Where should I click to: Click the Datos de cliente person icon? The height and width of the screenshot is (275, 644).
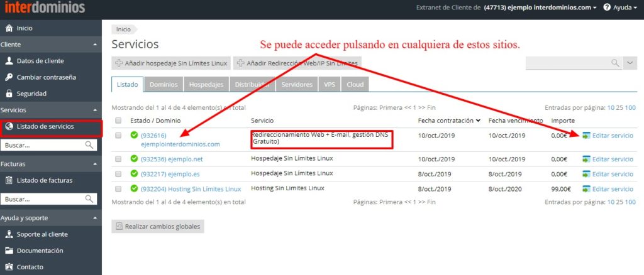(x=9, y=61)
